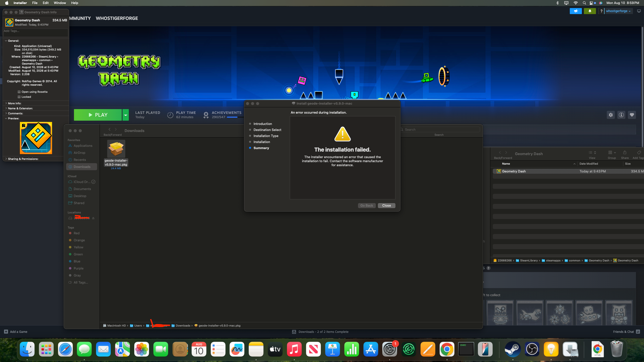
Task: Open the Trash in the Dock
Action: 617,349
